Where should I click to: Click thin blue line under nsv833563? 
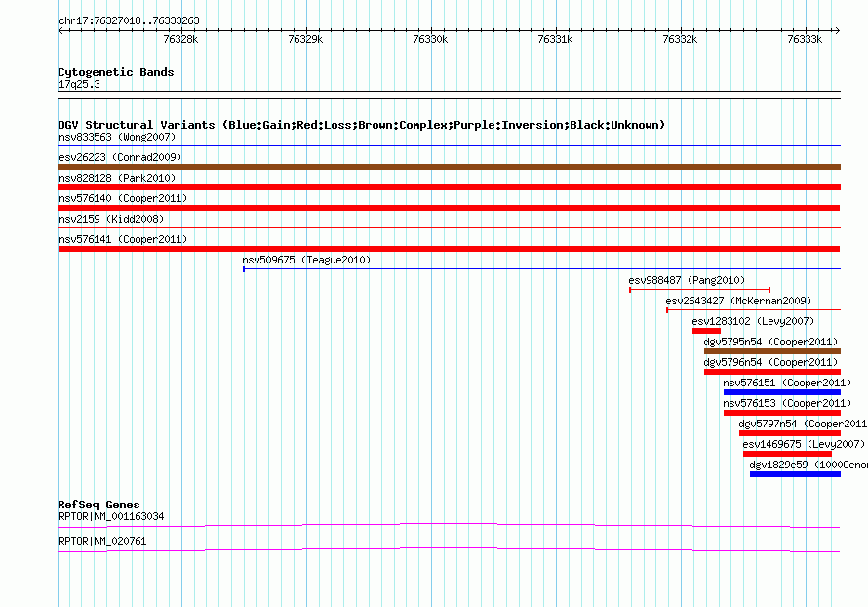coord(449,146)
